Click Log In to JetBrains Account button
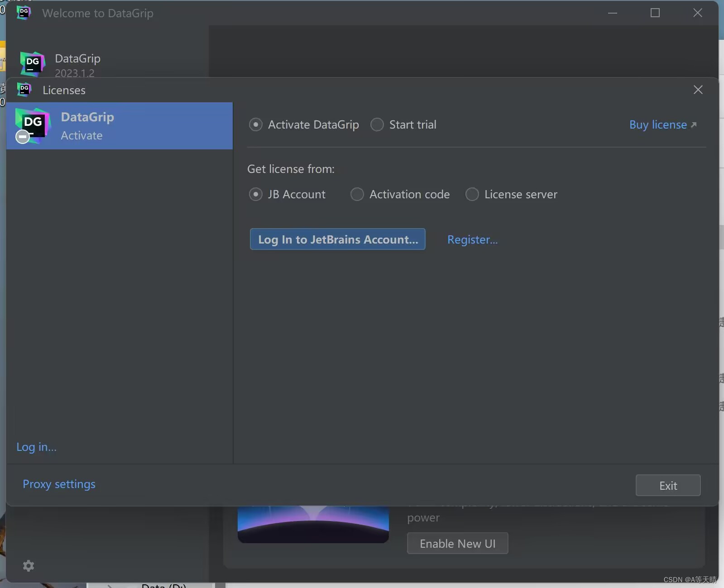The width and height of the screenshot is (724, 588). (x=338, y=239)
